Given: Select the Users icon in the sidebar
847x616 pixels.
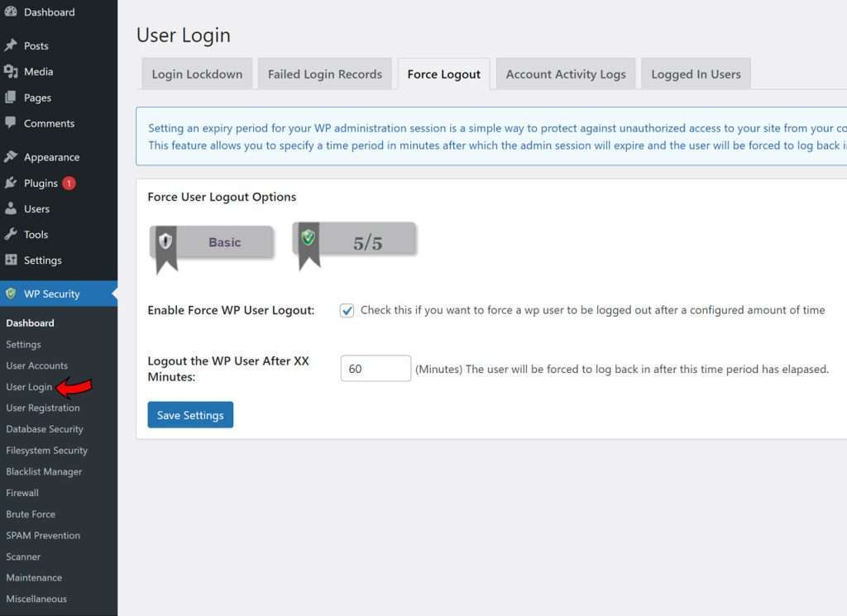Looking at the screenshot, I should 10,208.
